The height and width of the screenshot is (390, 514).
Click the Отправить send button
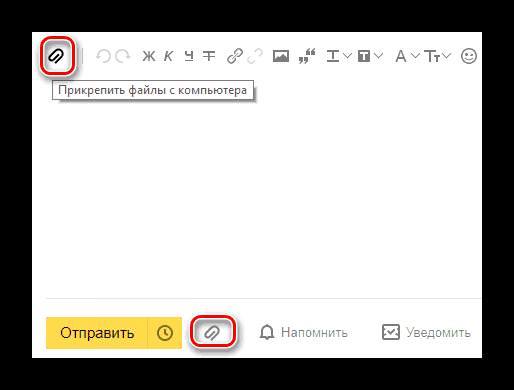[x=97, y=333]
